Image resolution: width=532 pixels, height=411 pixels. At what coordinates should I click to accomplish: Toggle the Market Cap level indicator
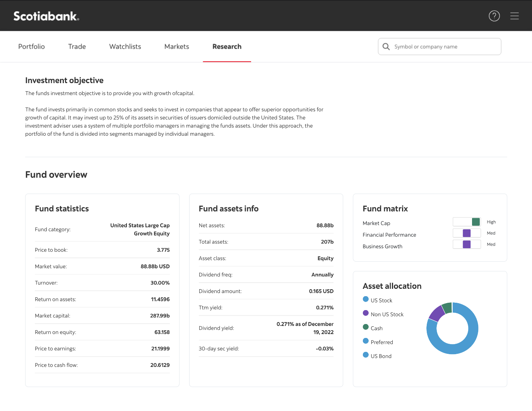[467, 222]
